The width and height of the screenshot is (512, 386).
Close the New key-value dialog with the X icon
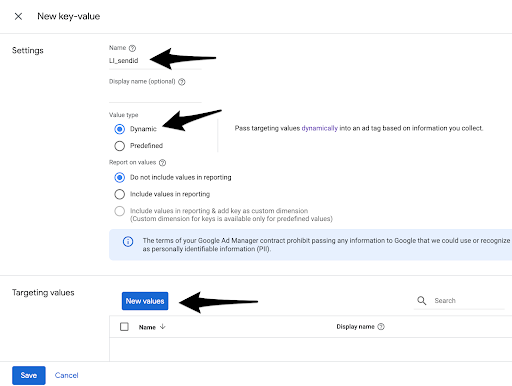point(18,16)
